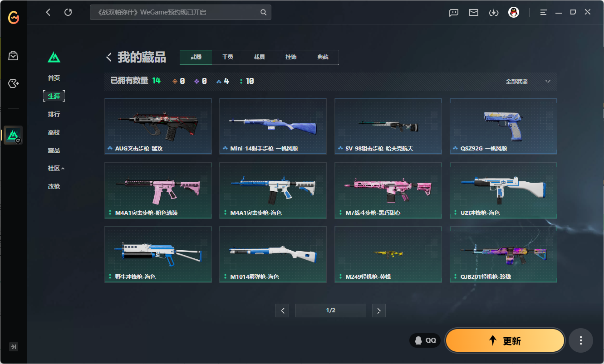The width and height of the screenshot is (604, 364).
Task: Click the 已拥有数量 14 label
Action: point(136,81)
